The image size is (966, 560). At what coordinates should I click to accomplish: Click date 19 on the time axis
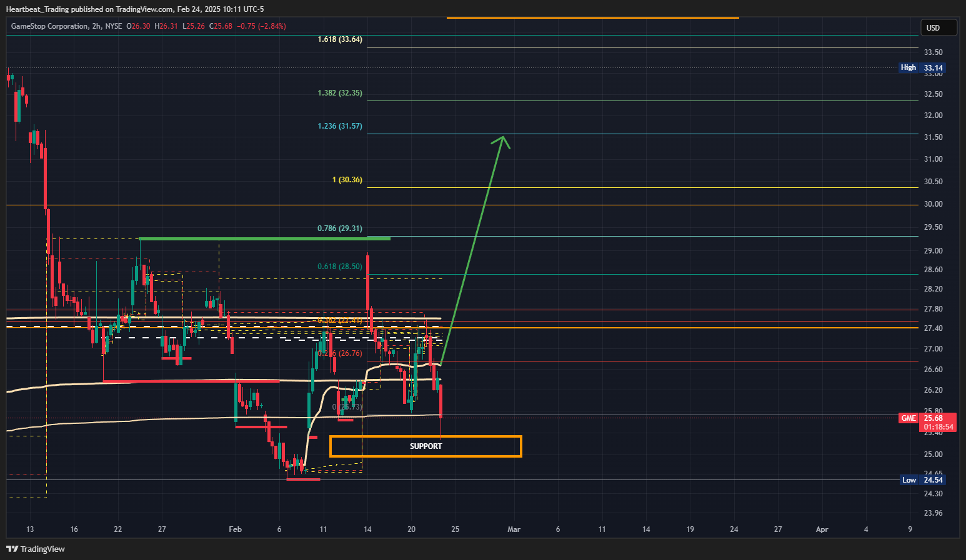click(x=690, y=529)
